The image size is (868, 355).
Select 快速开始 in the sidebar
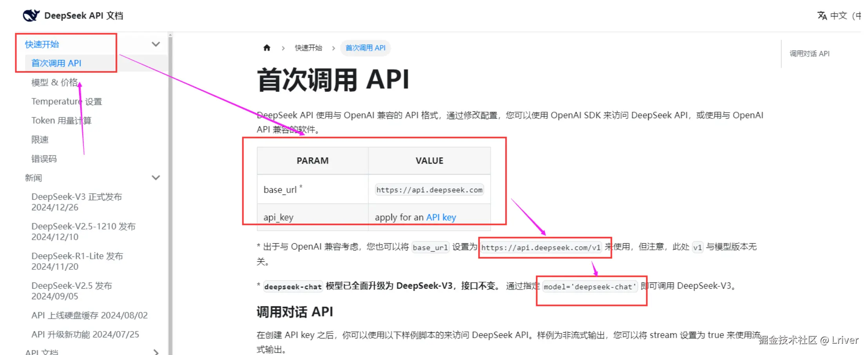(x=42, y=44)
